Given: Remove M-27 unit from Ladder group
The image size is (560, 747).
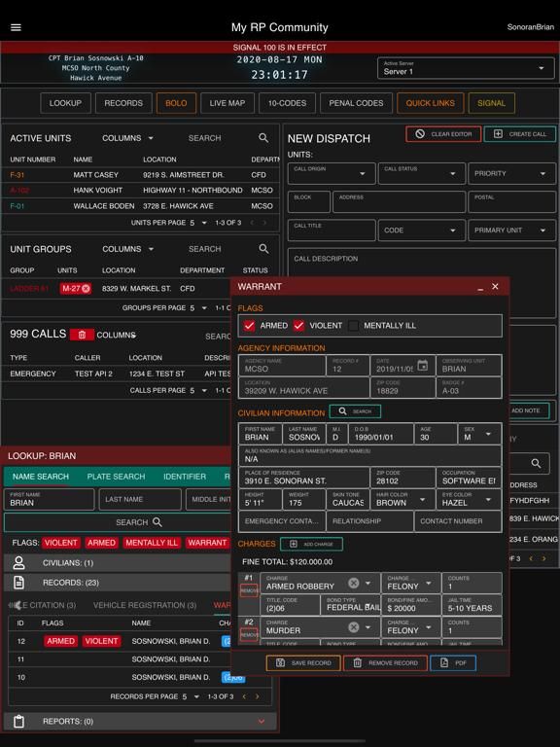Looking at the screenshot, I should [x=86, y=288].
